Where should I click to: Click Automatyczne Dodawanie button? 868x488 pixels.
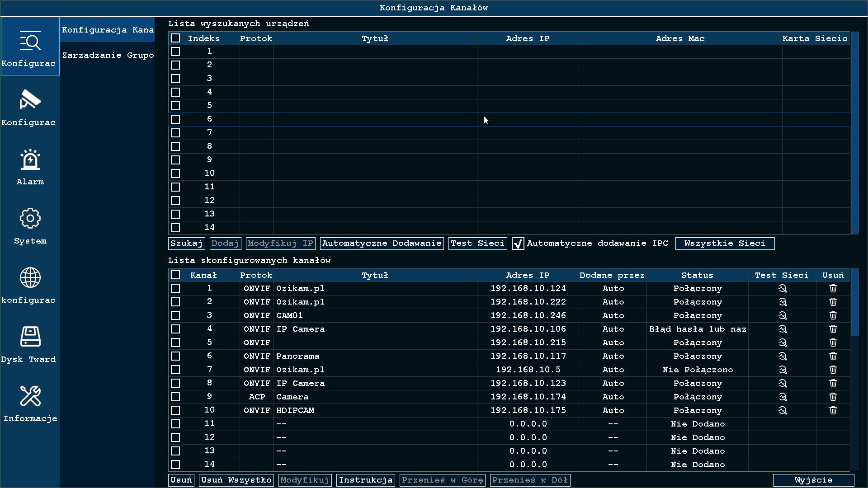point(382,244)
